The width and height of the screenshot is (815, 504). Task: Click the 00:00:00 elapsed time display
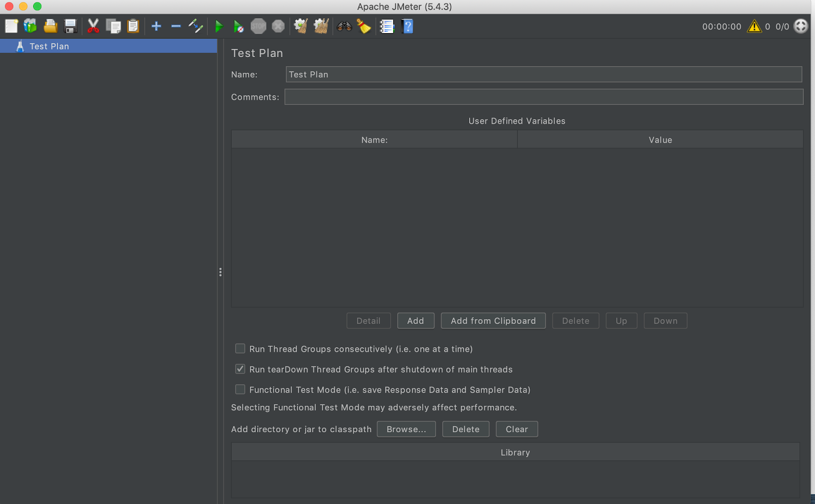click(x=722, y=26)
